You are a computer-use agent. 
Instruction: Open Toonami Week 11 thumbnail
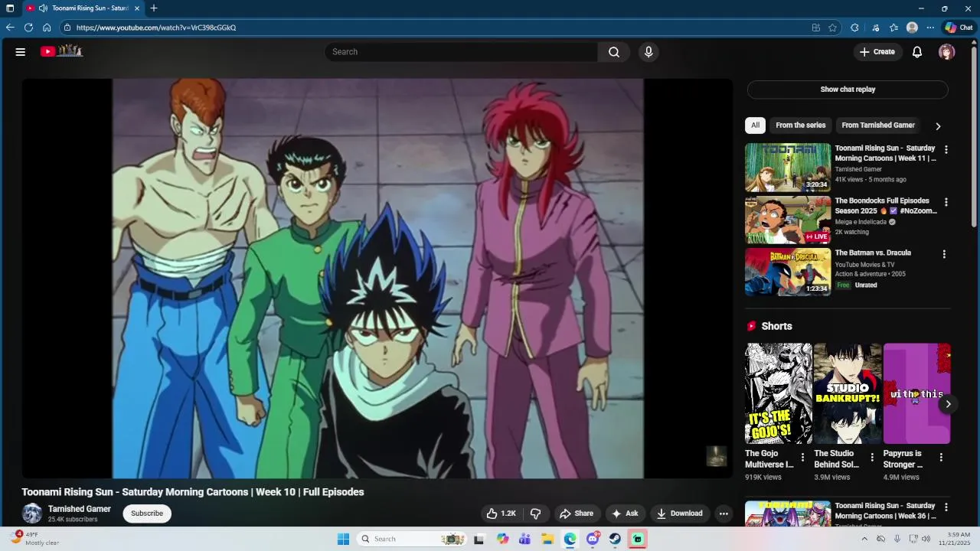point(788,167)
